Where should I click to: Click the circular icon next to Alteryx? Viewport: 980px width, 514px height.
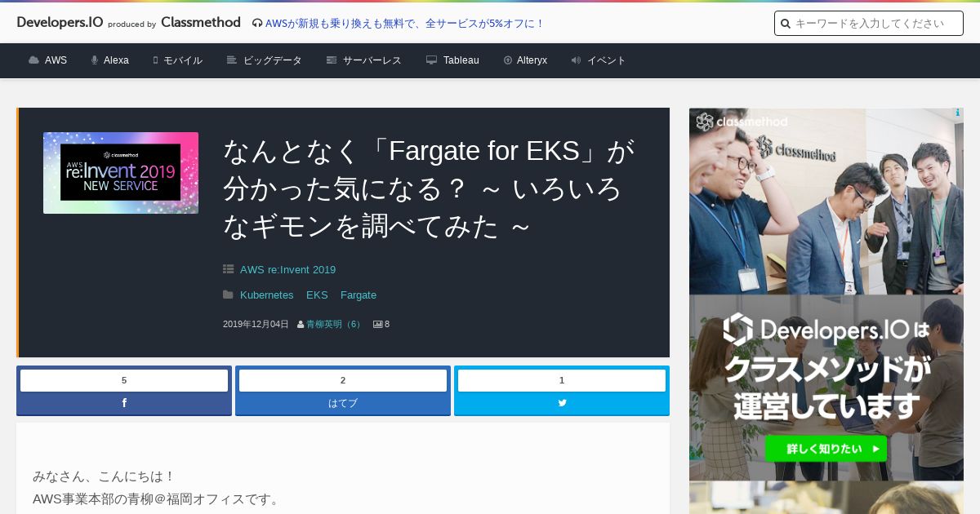508,60
